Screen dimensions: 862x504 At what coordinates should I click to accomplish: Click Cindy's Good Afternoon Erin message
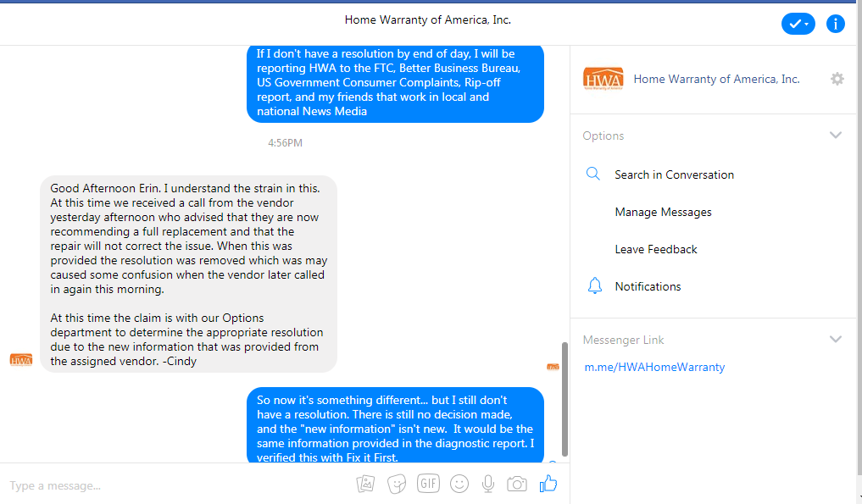click(188, 274)
